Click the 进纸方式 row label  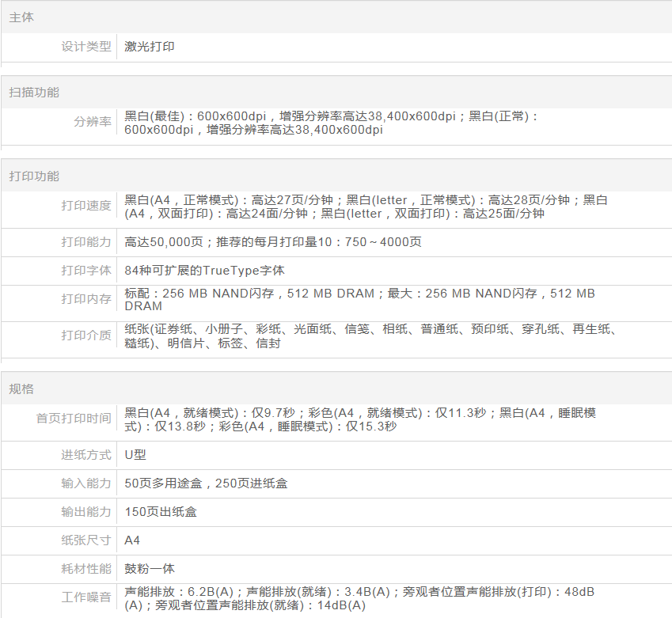[86, 455]
